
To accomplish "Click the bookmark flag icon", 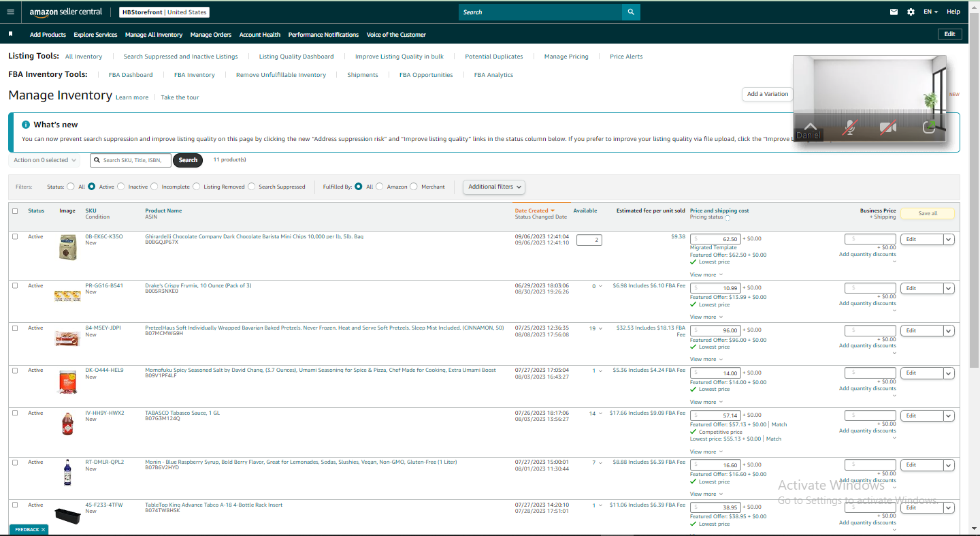I will (10, 34).
